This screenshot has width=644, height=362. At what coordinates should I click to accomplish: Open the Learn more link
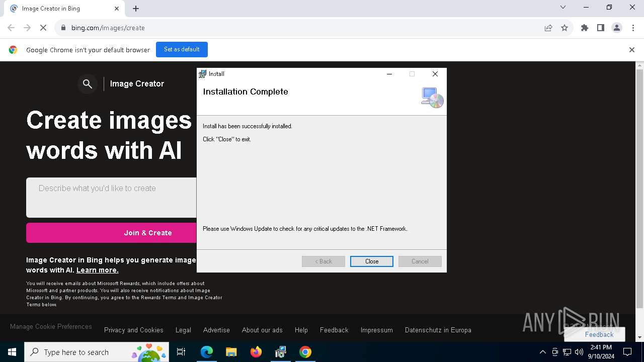[x=97, y=270]
